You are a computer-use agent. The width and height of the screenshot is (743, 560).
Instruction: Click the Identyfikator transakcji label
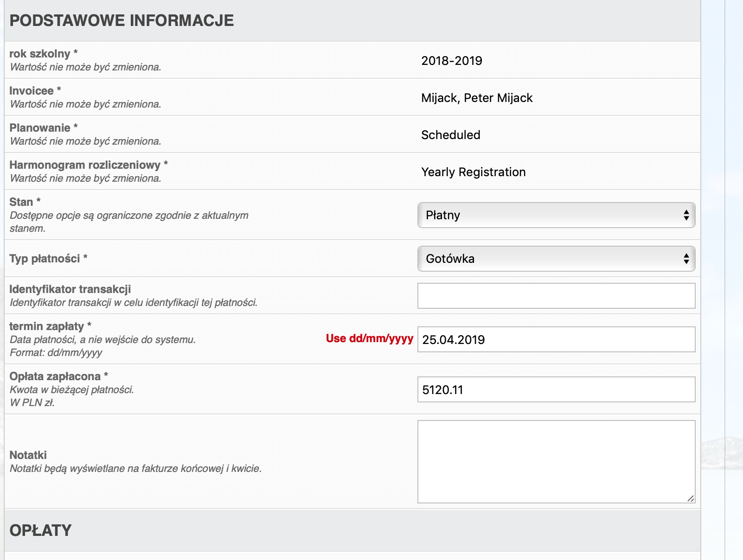70,289
